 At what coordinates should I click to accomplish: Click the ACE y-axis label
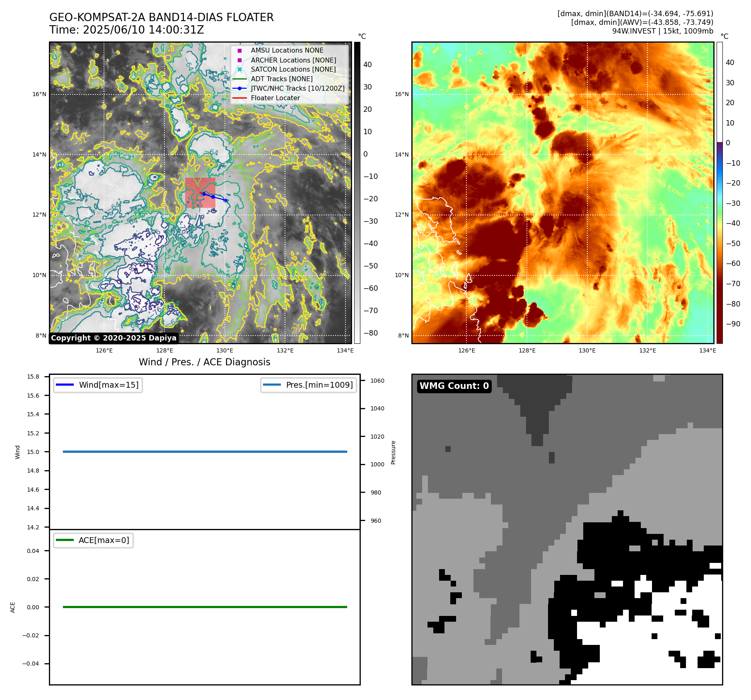[x=12, y=607]
